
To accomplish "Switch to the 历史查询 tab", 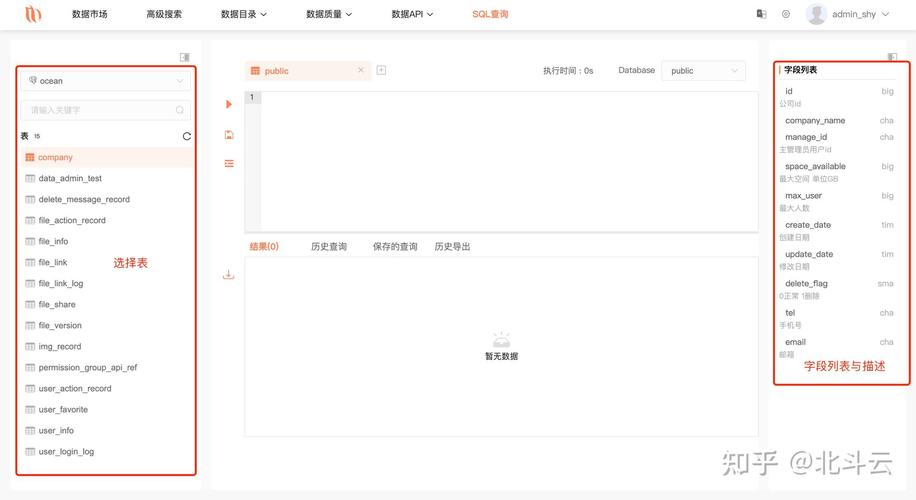I will click(329, 246).
